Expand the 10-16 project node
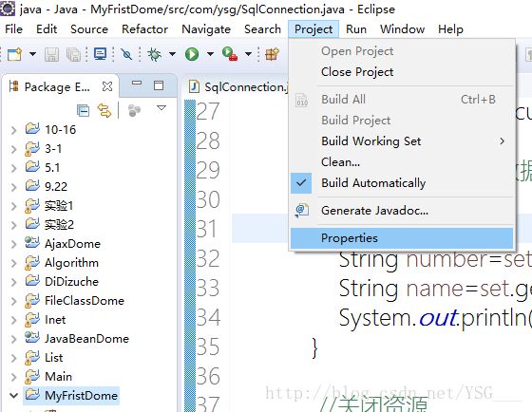 click(13, 130)
